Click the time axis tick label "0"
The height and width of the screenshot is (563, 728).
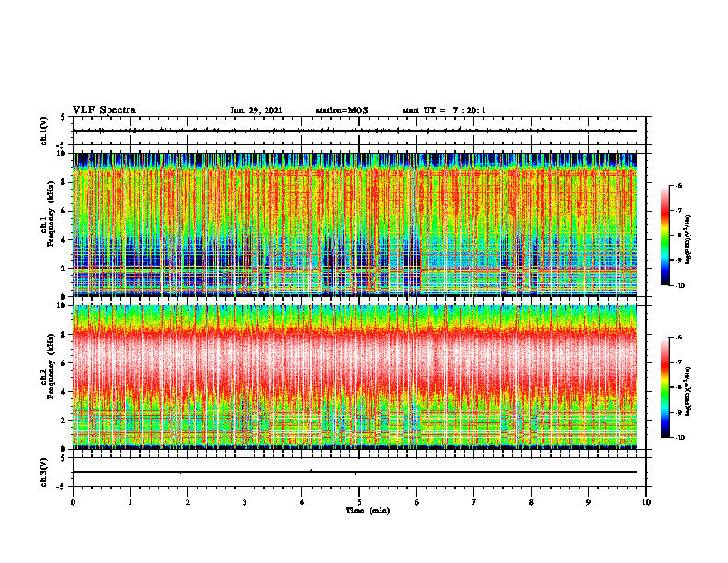click(73, 502)
